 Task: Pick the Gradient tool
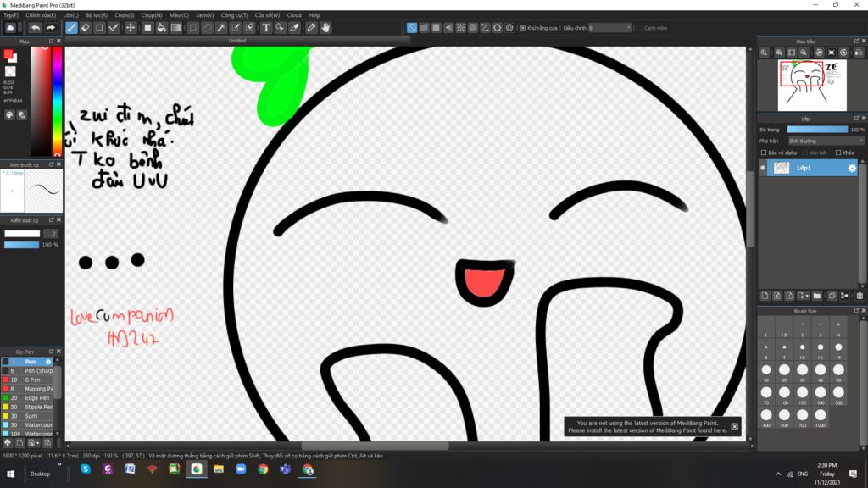point(175,28)
